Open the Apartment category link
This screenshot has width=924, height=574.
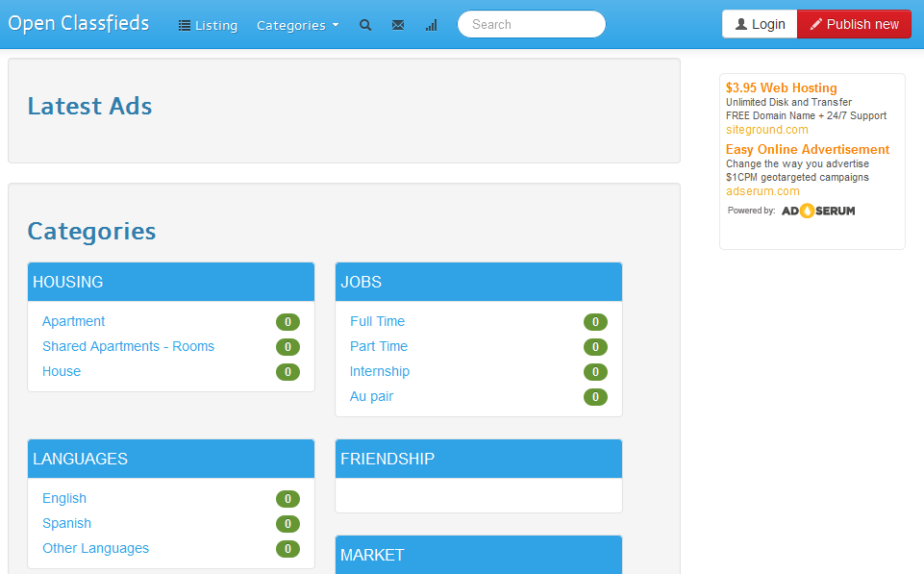coord(73,321)
